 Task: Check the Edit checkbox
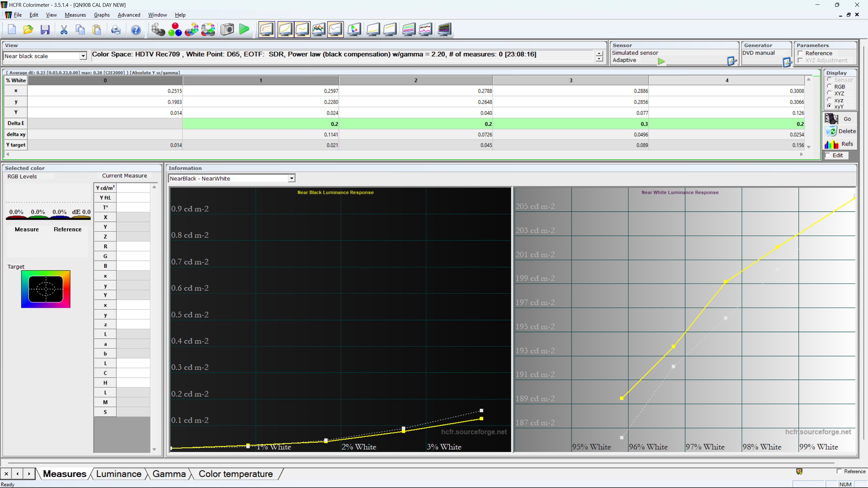point(828,155)
